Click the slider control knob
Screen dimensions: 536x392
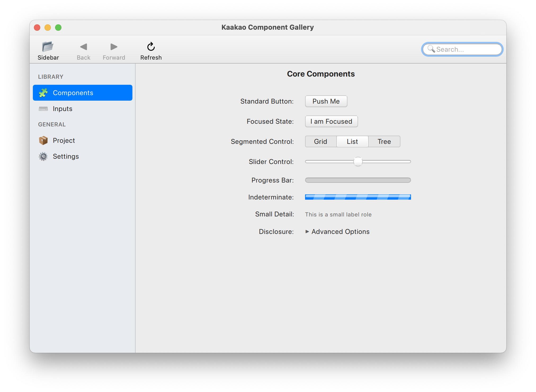(358, 162)
